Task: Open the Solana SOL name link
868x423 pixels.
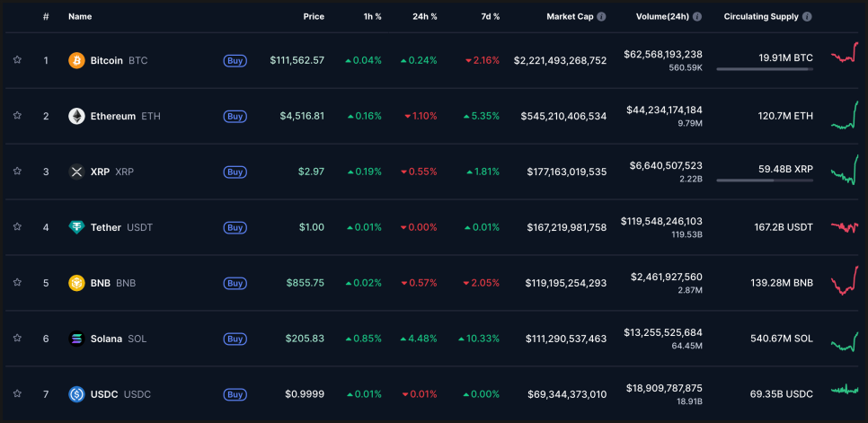Action: [x=119, y=339]
